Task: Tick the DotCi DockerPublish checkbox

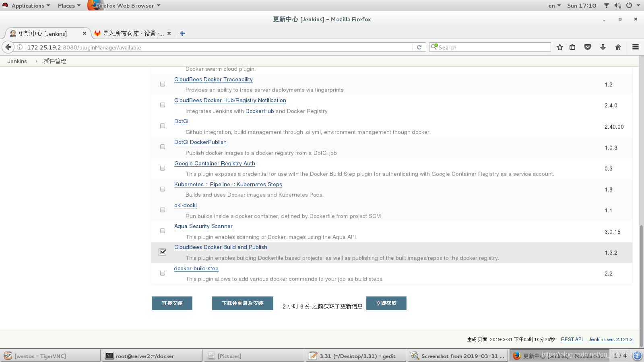Action: tap(163, 147)
